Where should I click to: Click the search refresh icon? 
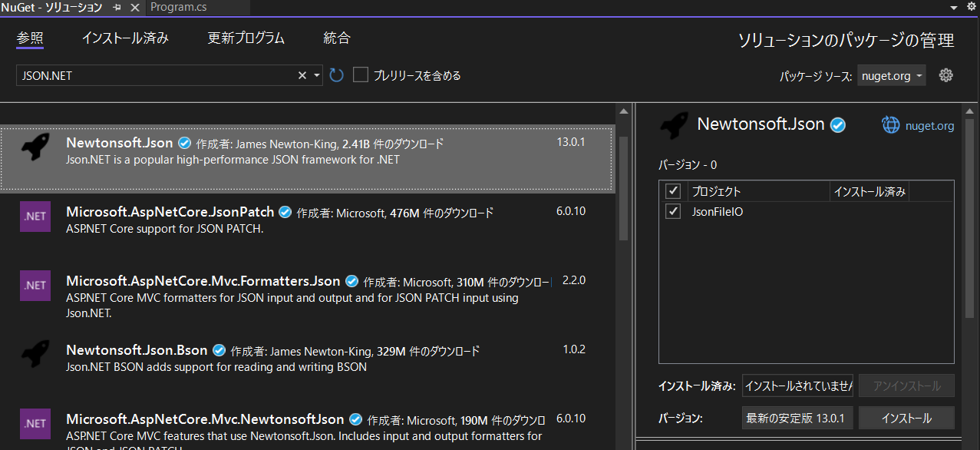tap(336, 74)
